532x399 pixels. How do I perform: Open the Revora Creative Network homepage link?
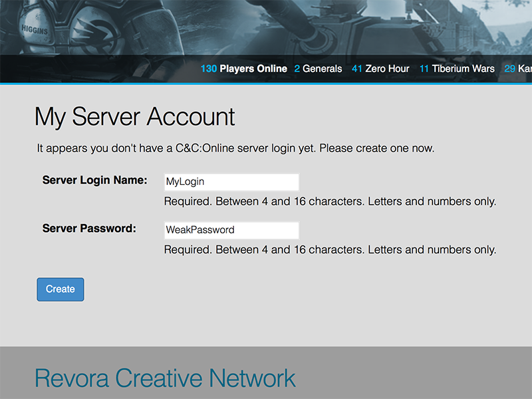coord(164,378)
